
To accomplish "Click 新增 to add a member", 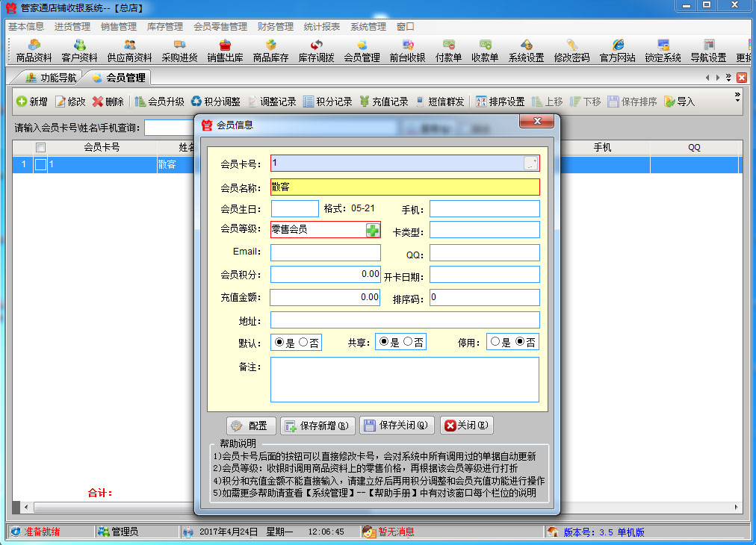I will click(32, 102).
